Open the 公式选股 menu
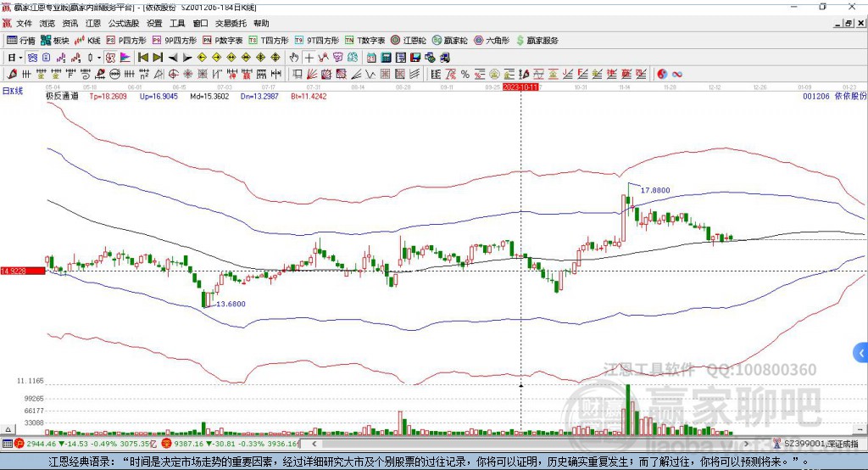868x470 pixels. click(124, 23)
